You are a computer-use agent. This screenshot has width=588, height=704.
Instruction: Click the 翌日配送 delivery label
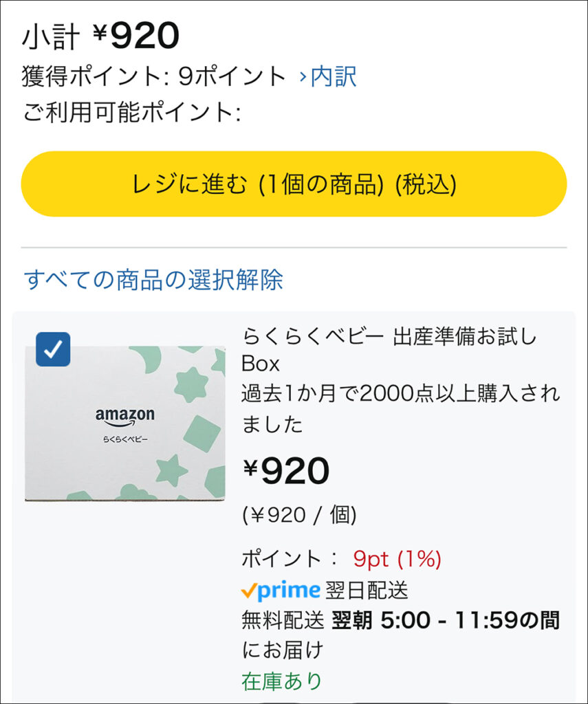tap(367, 590)
